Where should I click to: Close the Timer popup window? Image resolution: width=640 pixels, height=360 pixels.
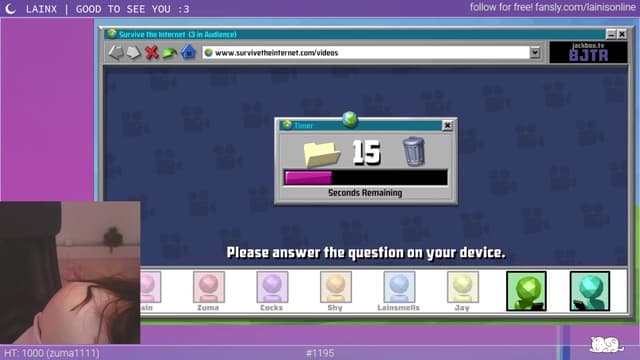coord(447,126)
